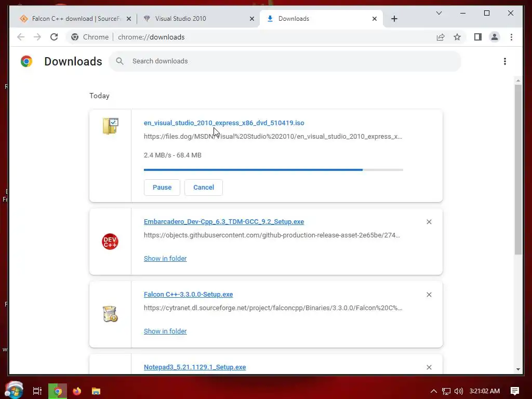
Task: Open the tab search dropdown chevron
Action: [438, 13]
